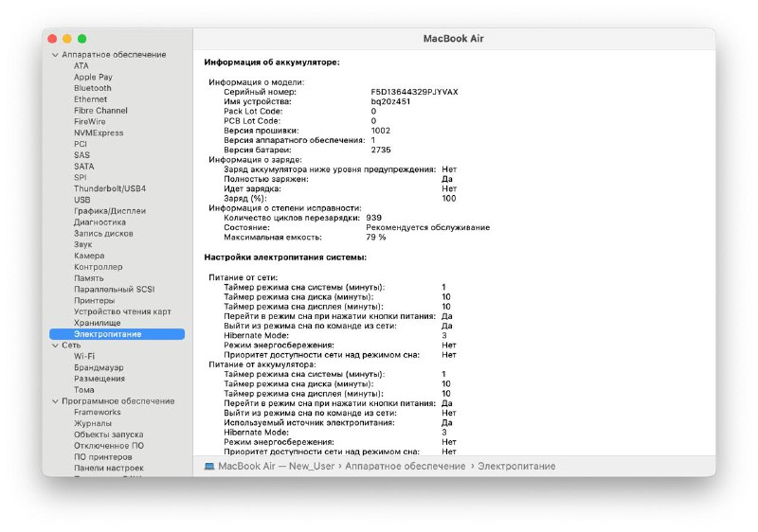Click Аппаратное обеспечение in bottom path bar

[x=406, y=467]
